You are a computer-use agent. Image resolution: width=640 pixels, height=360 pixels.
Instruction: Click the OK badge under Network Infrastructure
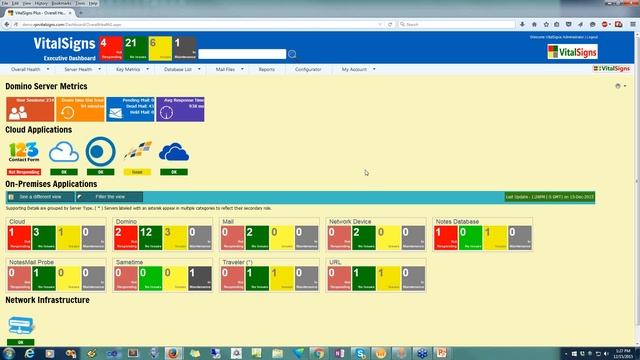[20, 342]
